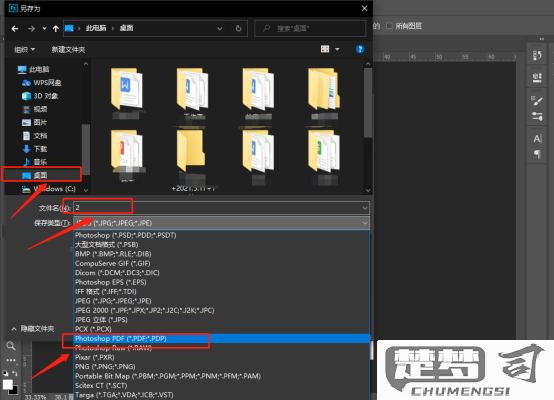
Task: Expand the file name dropdown arrow
Action: point(365,208)
